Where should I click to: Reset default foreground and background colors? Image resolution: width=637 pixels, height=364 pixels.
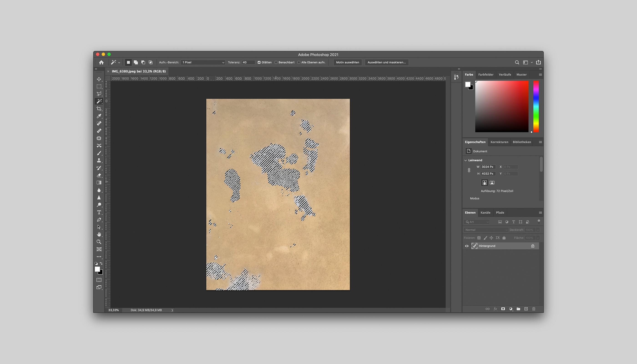click(96, 263)
